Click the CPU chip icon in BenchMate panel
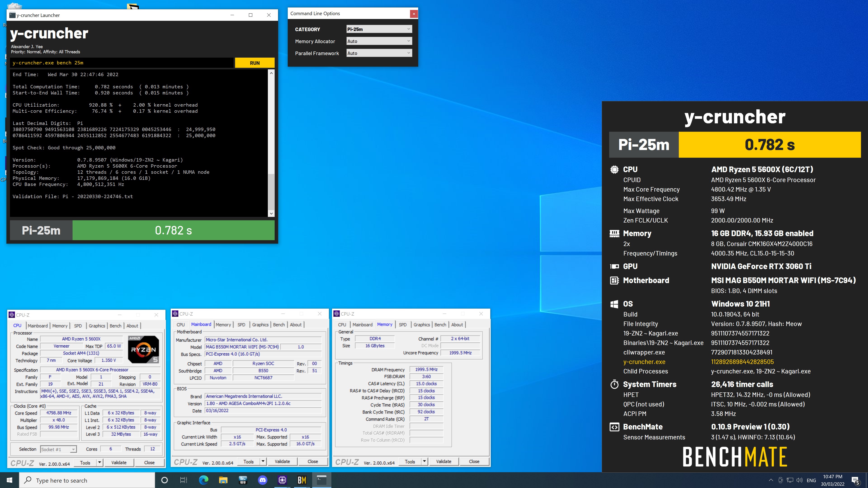Image resolution: width=868 pixels, height=488 pixels. point(614,169)
